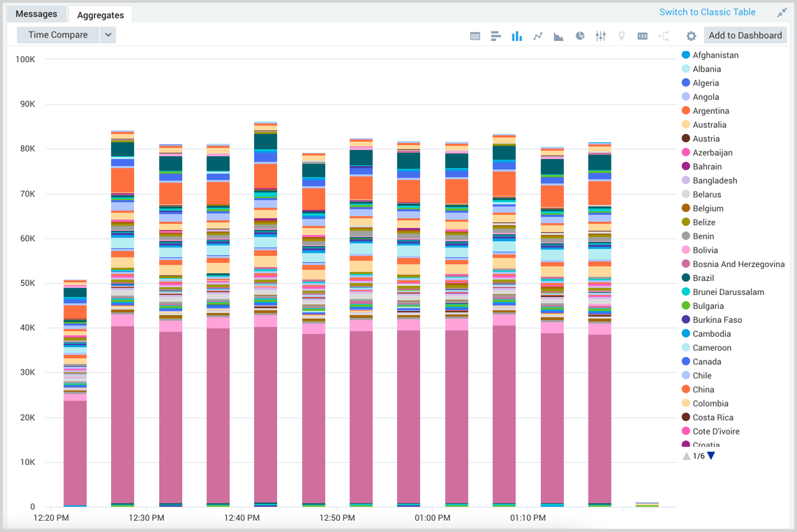
Task: Select the horizontal bar chart icon
Action: 496,36
